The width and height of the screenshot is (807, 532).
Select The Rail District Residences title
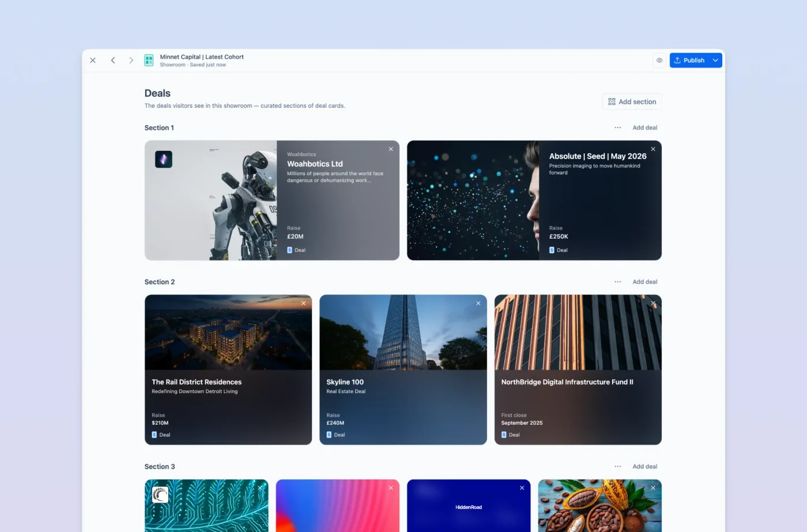pyautogui.click(x=197, y=382)
